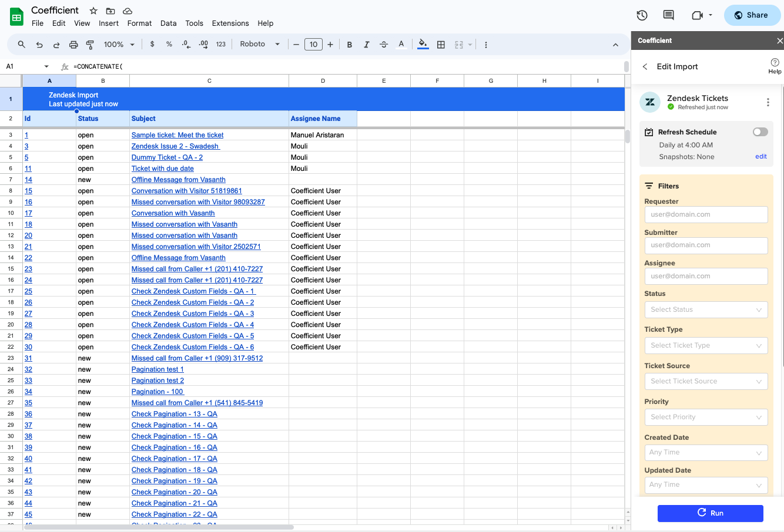Star the Coefficient document
Image resolution: width=784 pixels, height=532 pixels.
93,11
